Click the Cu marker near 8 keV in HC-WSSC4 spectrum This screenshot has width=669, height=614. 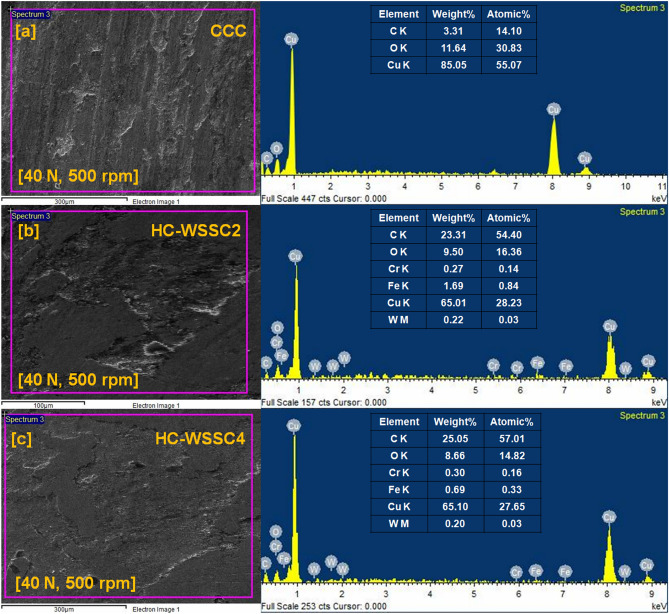coord(609,518)
